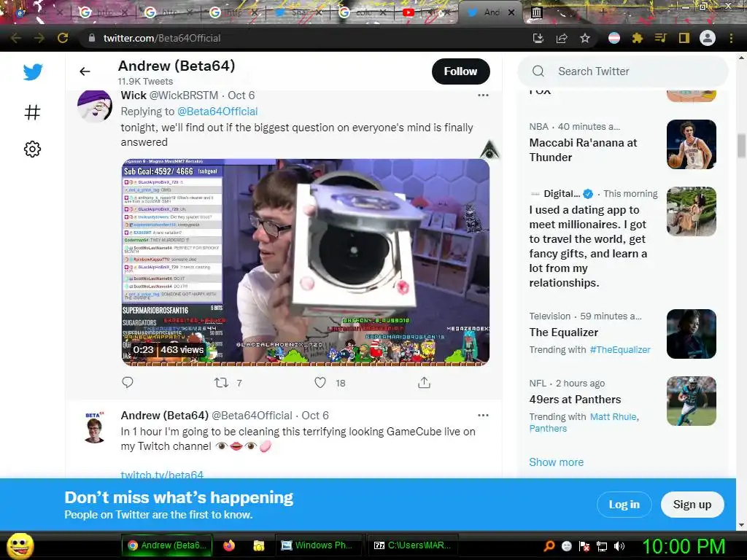Click in the Search Twitter field

tap(623, 71)
